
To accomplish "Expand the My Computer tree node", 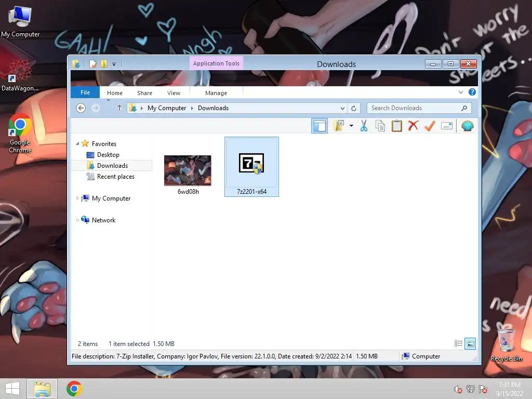I will click(x=77, y=198).
